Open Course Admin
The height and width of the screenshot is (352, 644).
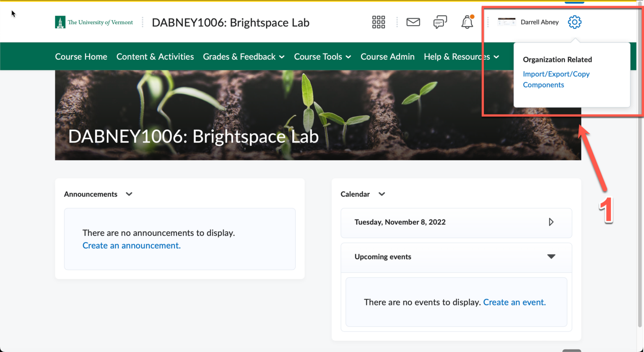387,56
